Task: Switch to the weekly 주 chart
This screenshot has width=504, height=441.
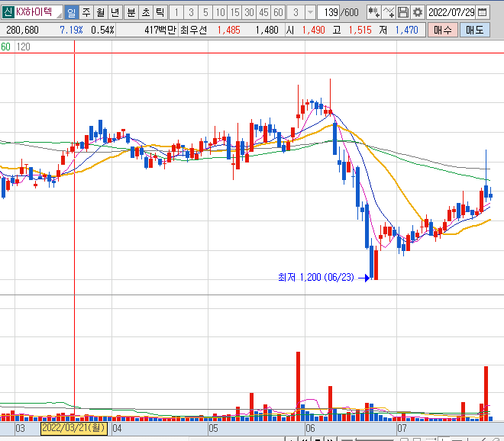Action: click(x=86, y=12)
